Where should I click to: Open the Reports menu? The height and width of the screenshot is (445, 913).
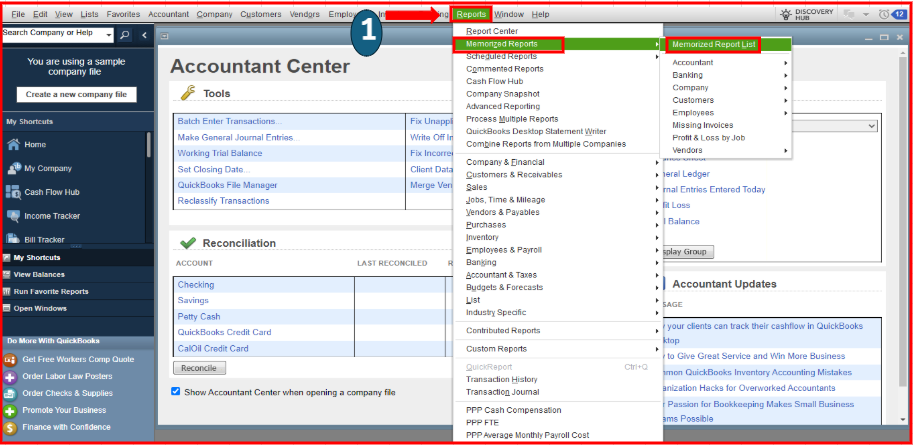[x=472, y=14]
